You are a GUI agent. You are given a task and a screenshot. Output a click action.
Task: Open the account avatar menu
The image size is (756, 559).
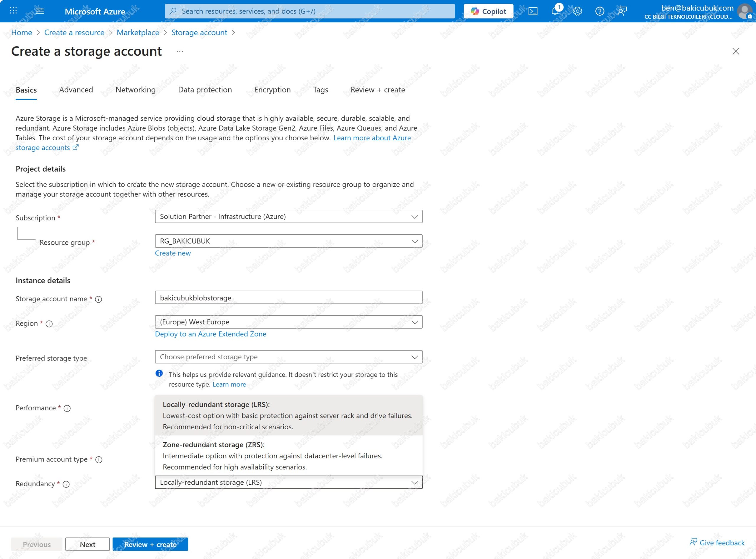(744, 11)
